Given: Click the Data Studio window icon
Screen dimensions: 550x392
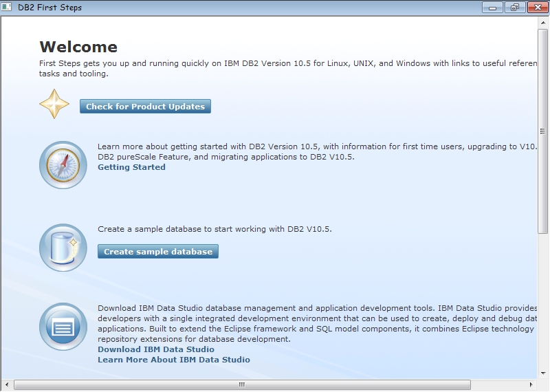Looking at the screenshot, I should pyautogui.click(x=63, y=327).
